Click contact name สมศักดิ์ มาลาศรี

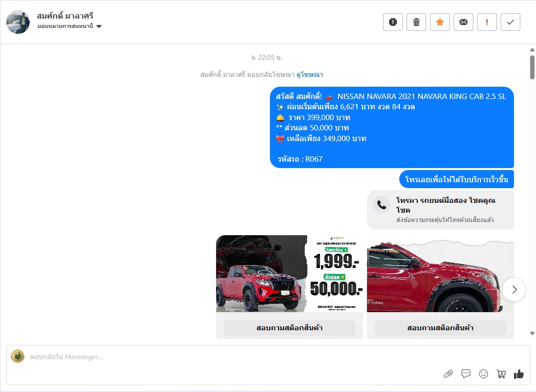[x=65, y=16]
